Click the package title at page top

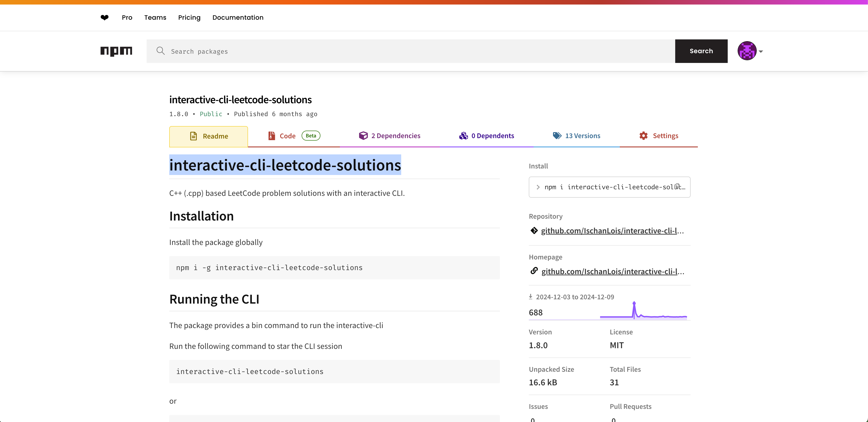pyautogui.click(x=240, y=100)
